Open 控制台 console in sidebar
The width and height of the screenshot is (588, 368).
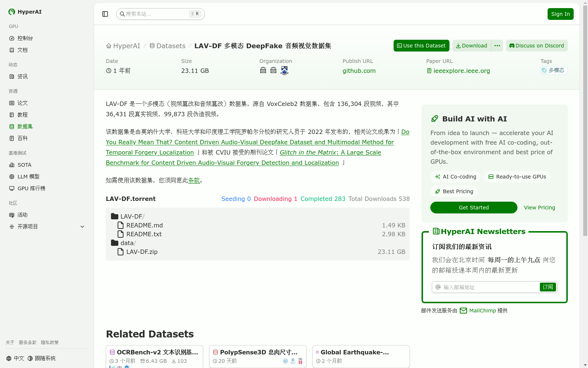[47, 38]
